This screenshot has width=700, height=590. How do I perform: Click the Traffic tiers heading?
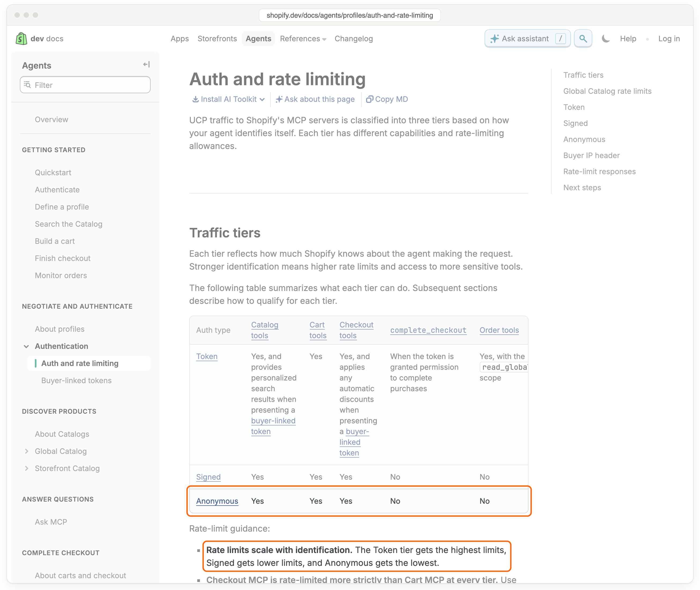click(x=225, y=233)
